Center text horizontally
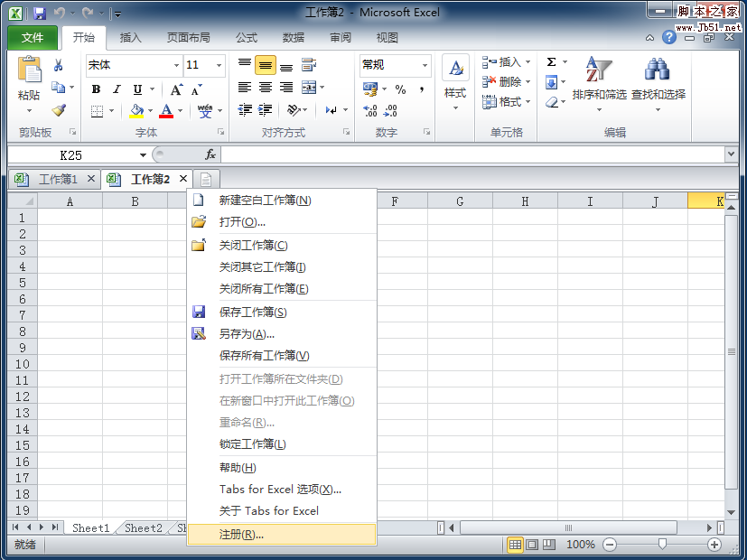 coord(266,87)
